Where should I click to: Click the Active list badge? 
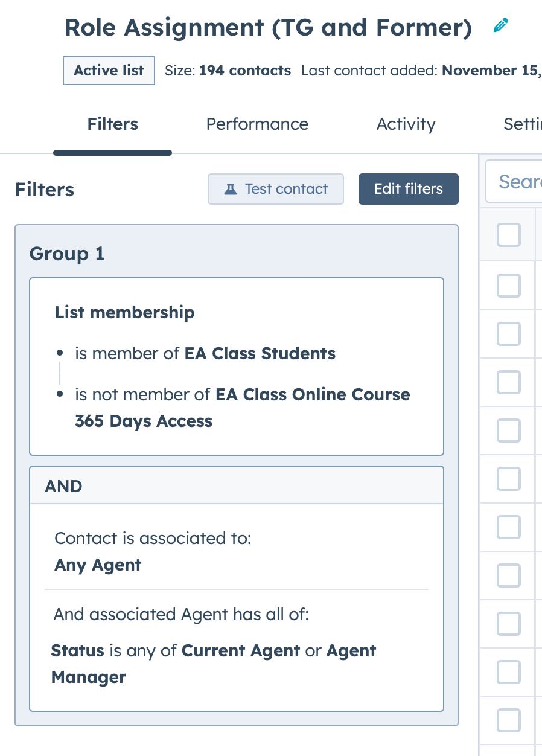109,71
